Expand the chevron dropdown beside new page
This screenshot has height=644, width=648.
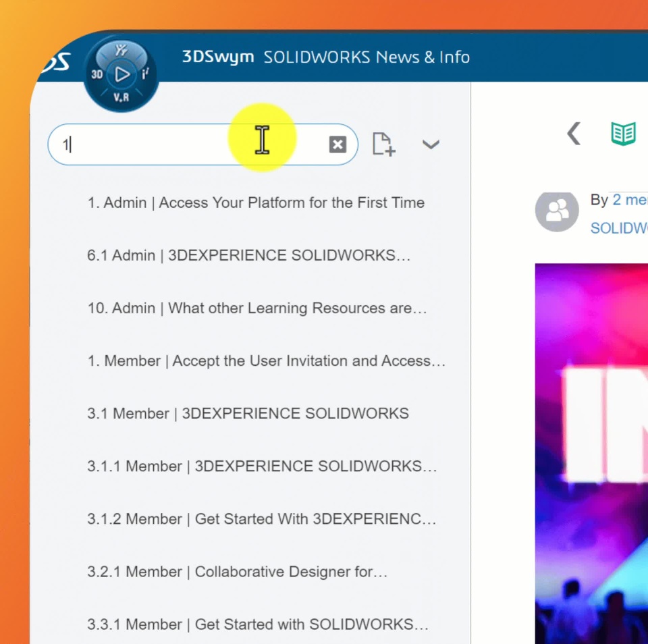[x=431, y=144]
